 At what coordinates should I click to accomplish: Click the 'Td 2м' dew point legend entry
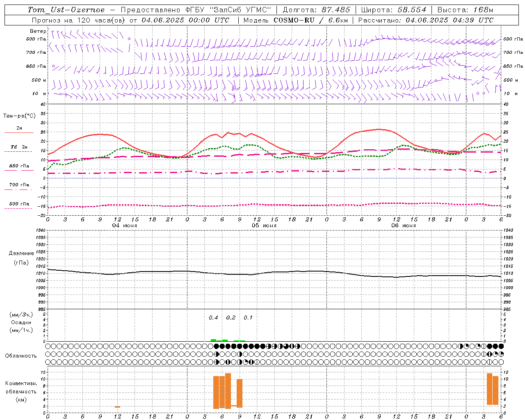click(19, 147)
